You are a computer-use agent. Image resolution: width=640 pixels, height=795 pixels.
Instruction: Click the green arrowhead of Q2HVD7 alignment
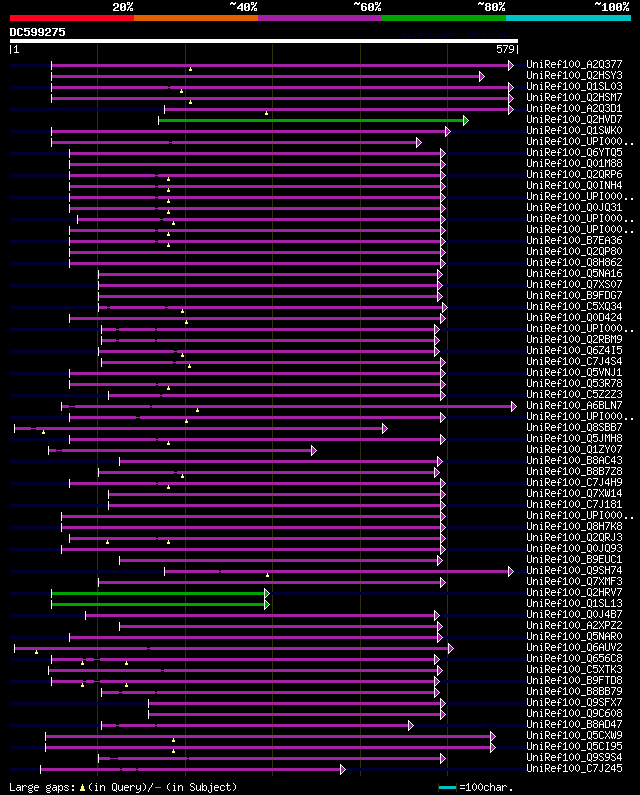[x=466, y=121]
